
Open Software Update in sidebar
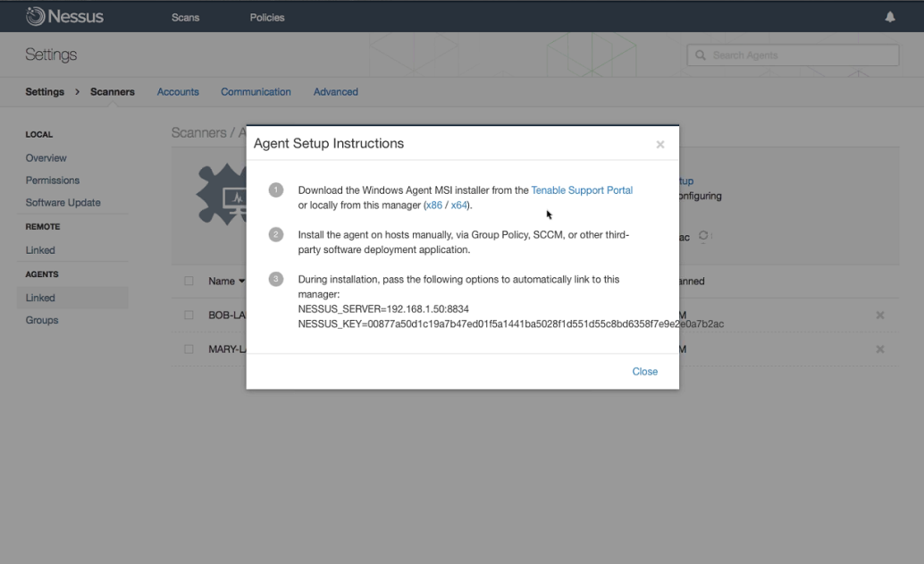(63, 203)
